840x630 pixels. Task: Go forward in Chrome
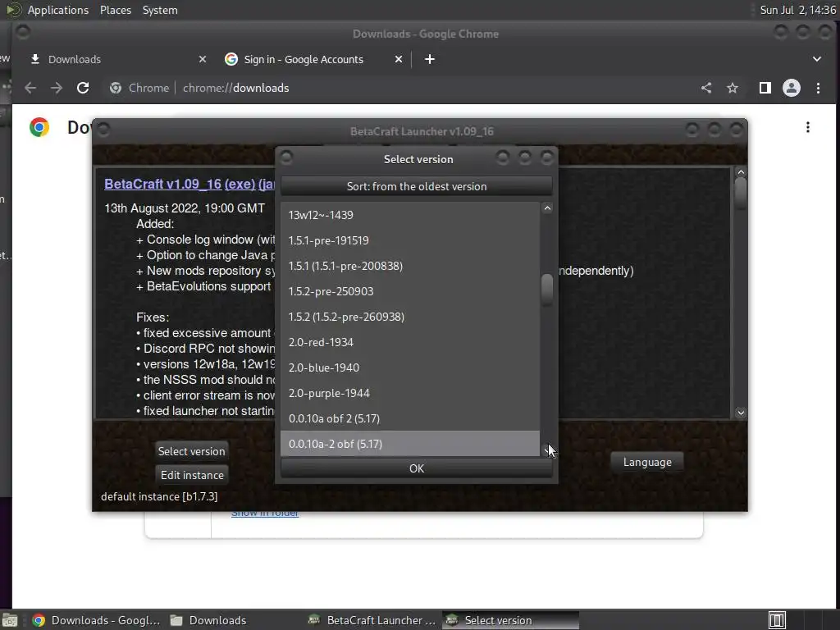click(x=57, y=88)
